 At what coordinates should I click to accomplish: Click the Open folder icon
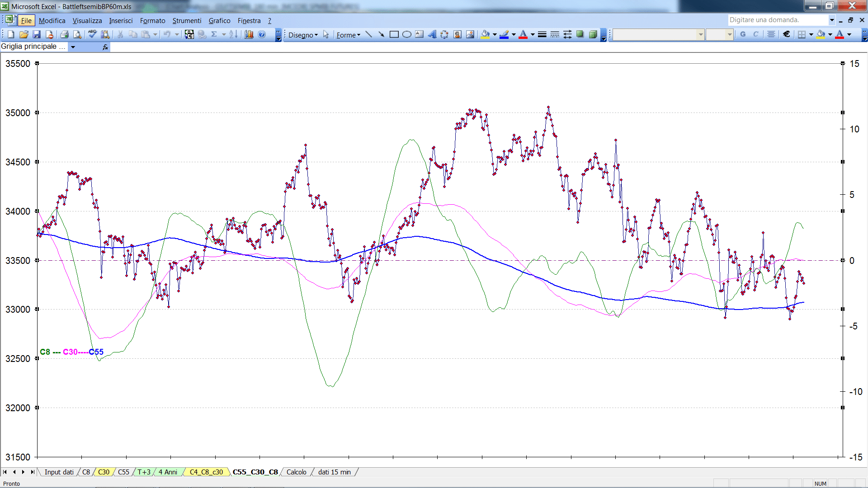click(24, 34)
